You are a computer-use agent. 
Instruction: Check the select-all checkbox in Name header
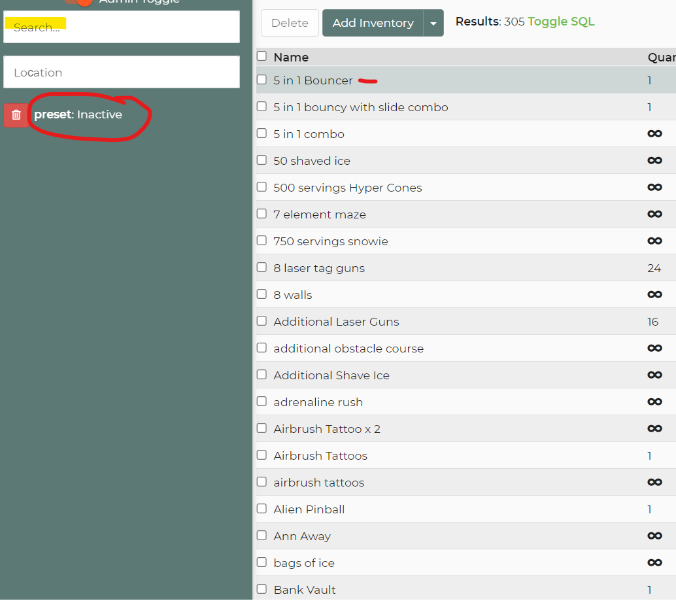coord(262,57)
